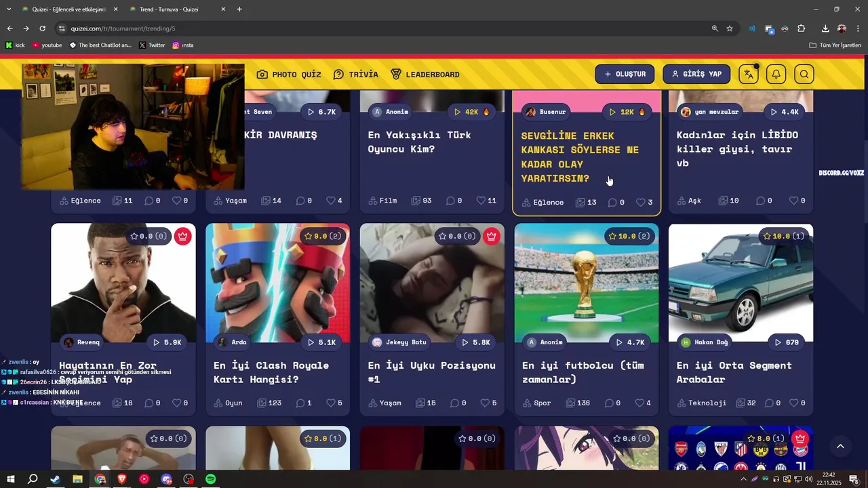Image resolution: width=868 pixels, height=488 pixels.
Task: Click author name 'Hakan Dağ'
Action: coord(711,342)
